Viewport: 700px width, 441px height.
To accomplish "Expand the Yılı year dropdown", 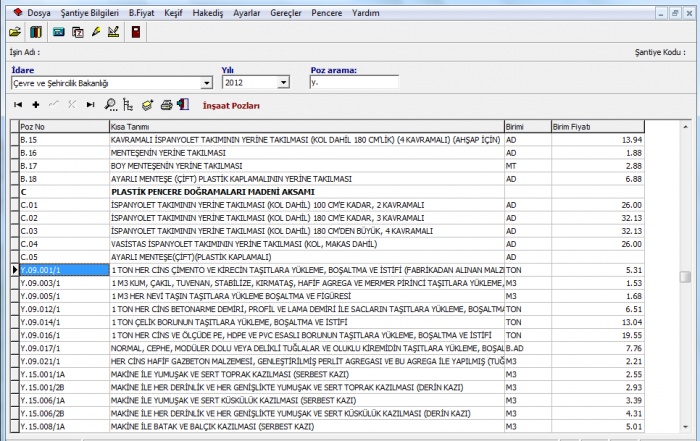I will (286, 83).
